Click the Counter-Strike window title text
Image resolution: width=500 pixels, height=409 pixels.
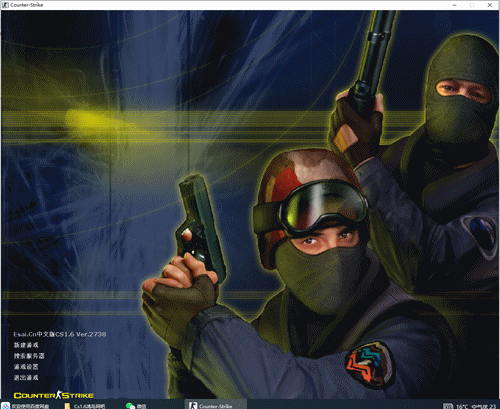pos(27,5)
